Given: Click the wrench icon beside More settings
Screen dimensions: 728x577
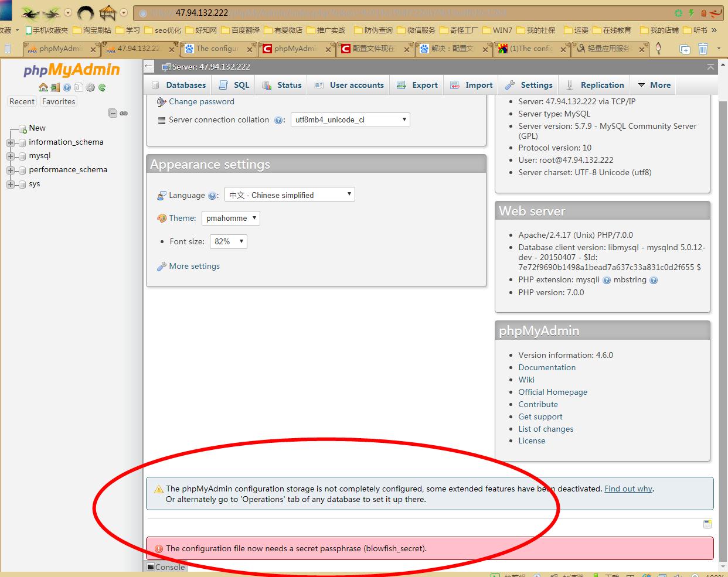Looking at the screenshot, I should click(x=162, y=267).
